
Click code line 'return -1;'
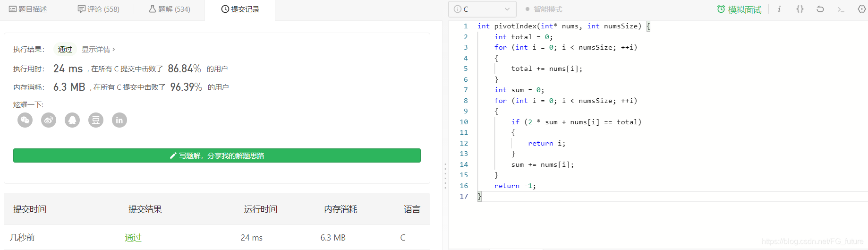click(x=515, y=186)
